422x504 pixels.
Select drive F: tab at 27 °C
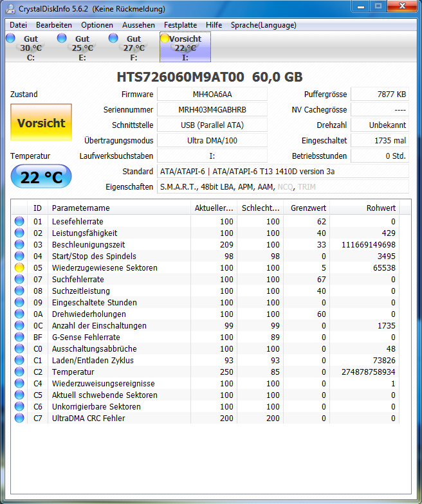click(134, 48)
